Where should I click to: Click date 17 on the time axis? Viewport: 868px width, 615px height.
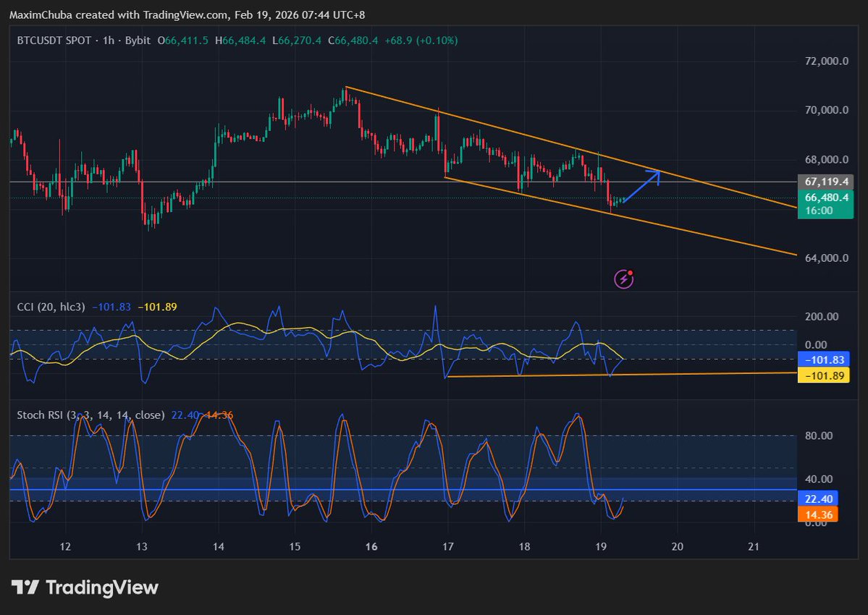pos(448,546)
